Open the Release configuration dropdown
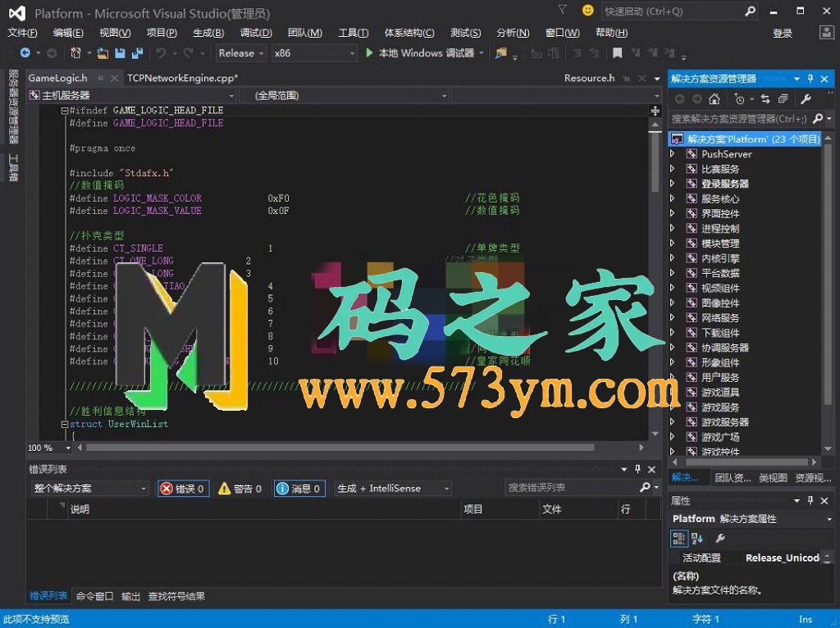 click(x=241, y=53)
